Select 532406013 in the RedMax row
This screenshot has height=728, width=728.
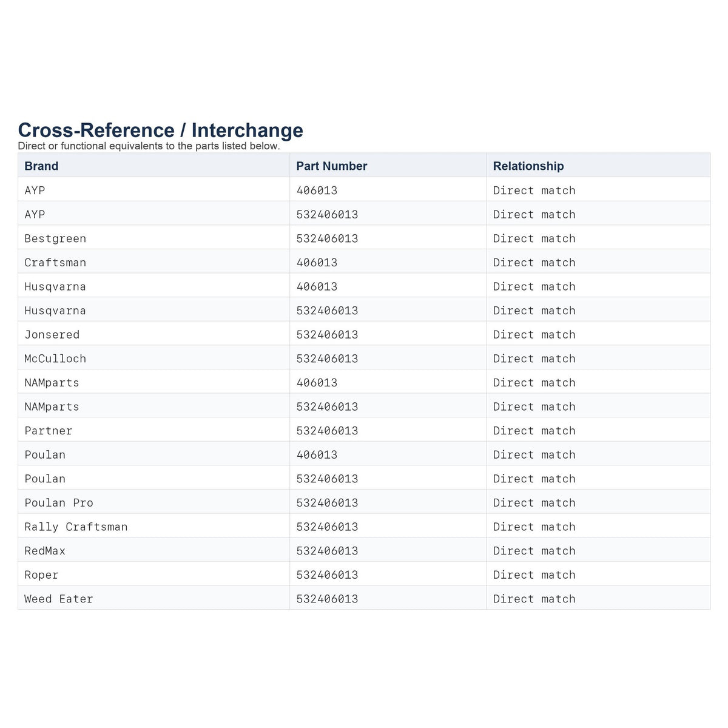[x=327, y=551]
